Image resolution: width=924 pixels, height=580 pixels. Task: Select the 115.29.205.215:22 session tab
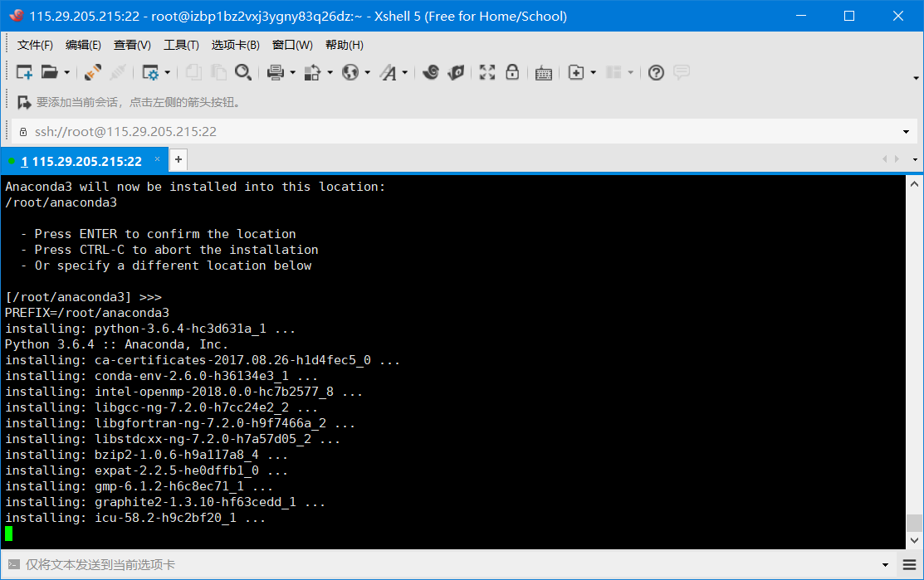83,159
